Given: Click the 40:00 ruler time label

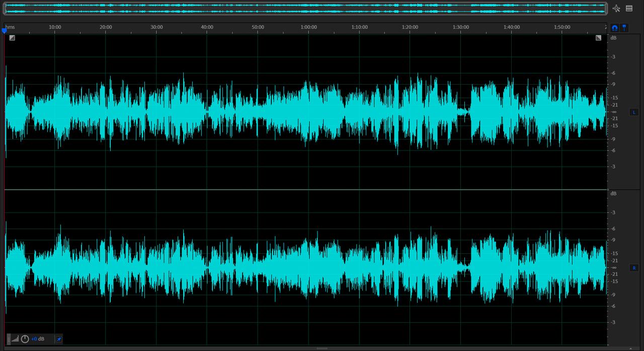Looking at the screenshot, I should click(x=207, y=27).
